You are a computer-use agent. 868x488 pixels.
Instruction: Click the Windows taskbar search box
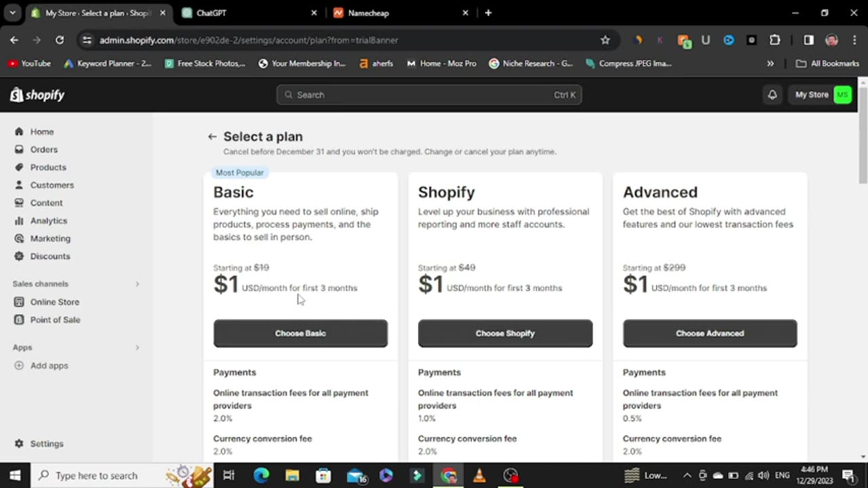tap(123, 475)
